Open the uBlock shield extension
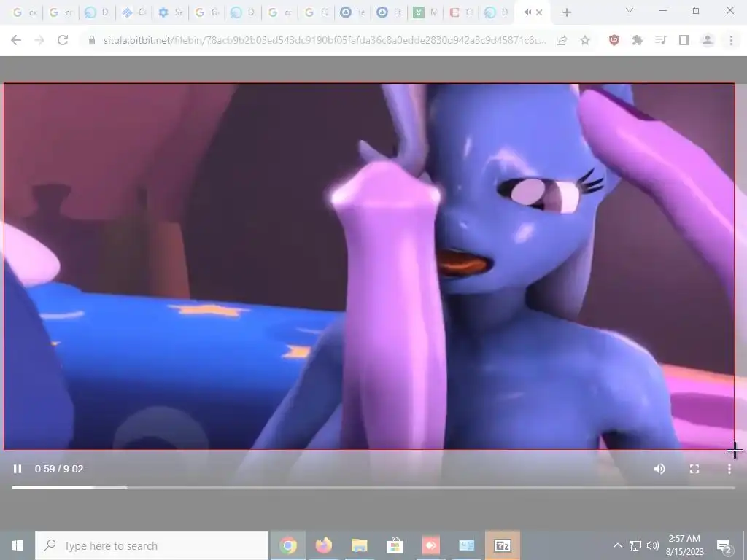 tap(614, 41)
